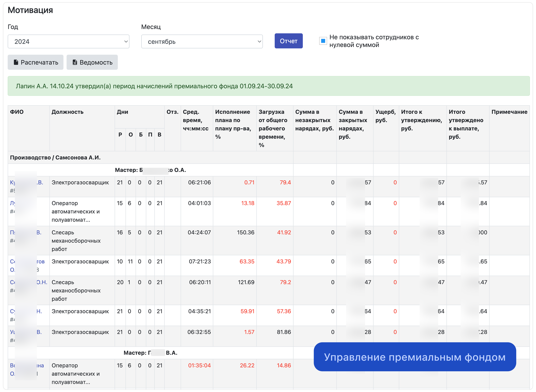Viewport: 536px width, 392px height.
Task: Click the 57.36 workload percentage
Action: tap(284, 312)
